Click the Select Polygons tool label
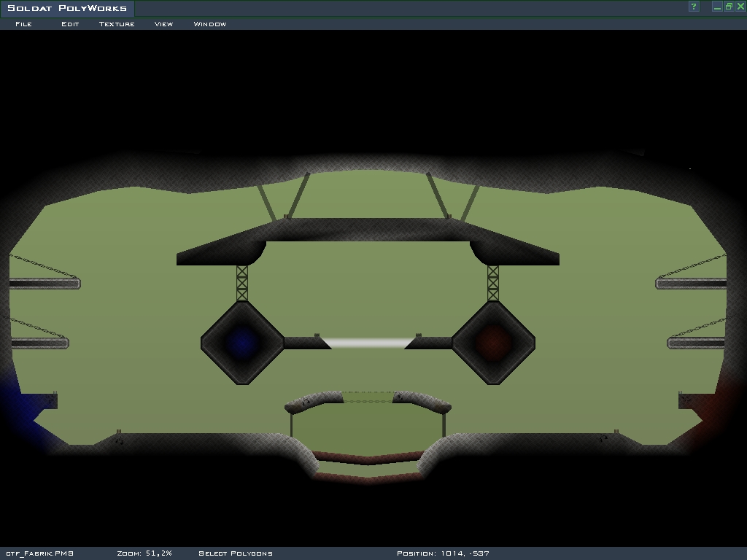The height and width of the screenshot is (560, 747). [x=235, y=553]
